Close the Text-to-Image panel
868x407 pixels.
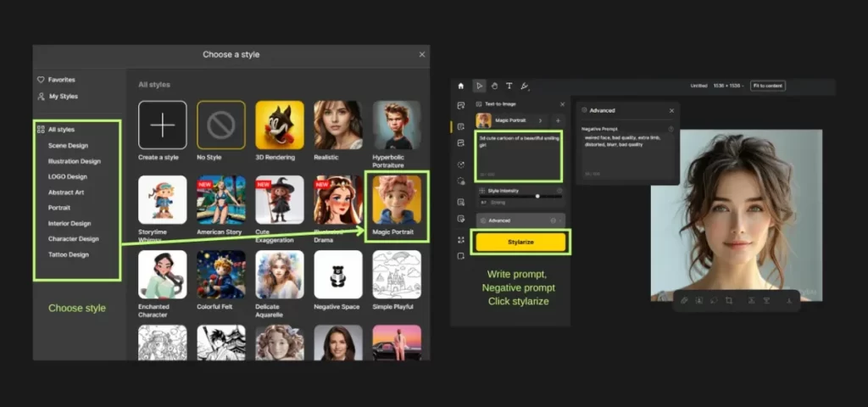563,104
